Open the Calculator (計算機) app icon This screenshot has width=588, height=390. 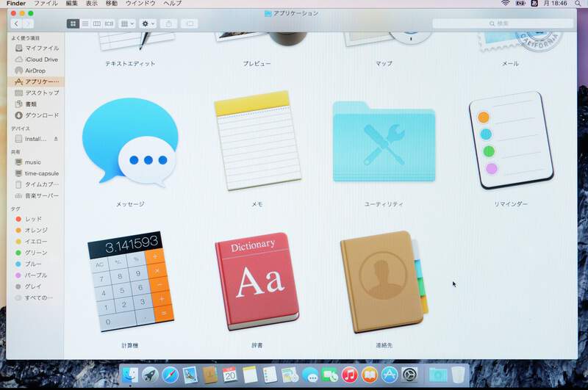(x=131, y=281)
